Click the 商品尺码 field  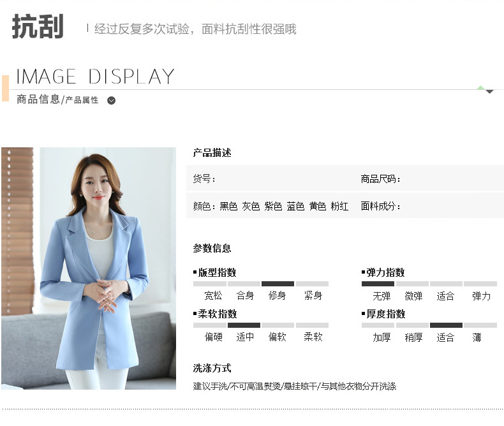pos(381,179)
